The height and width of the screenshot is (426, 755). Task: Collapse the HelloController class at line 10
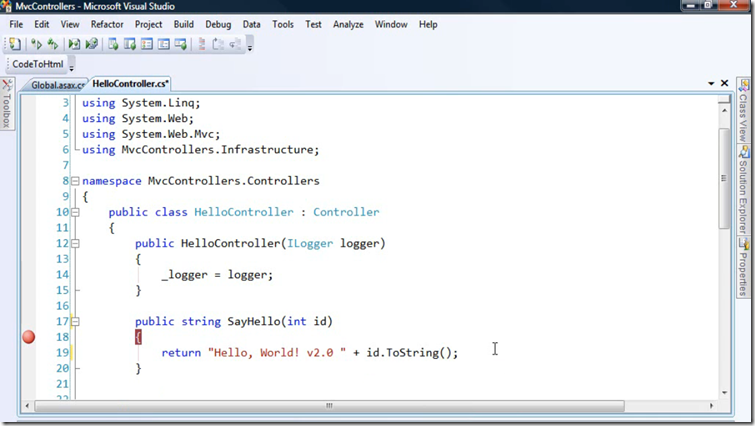[x=75, y=212]
